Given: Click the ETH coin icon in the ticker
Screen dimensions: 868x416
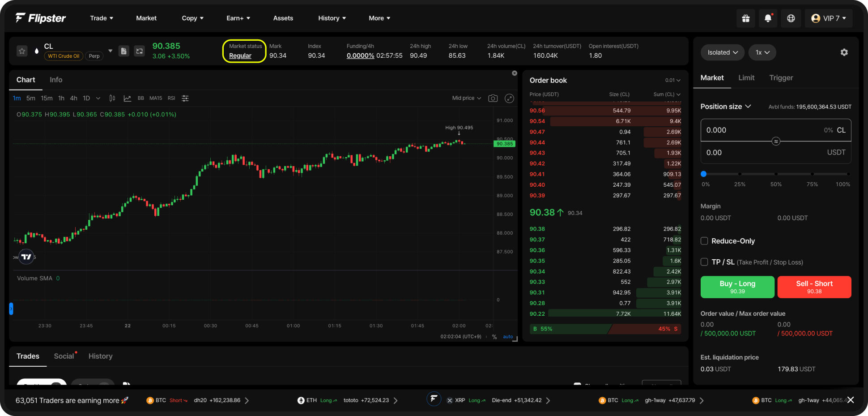Looking at the screenshot, I should 301,400.
